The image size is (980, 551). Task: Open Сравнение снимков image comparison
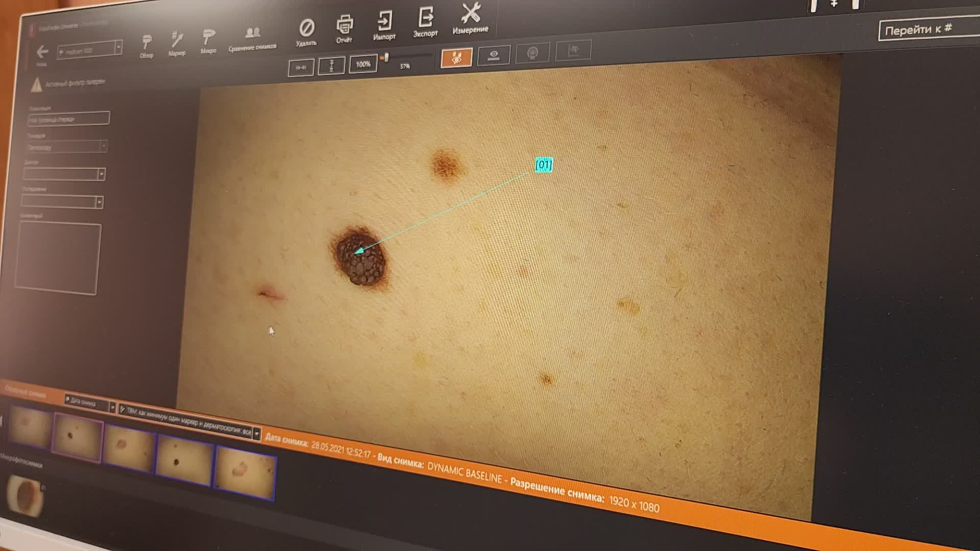(252, 39)
